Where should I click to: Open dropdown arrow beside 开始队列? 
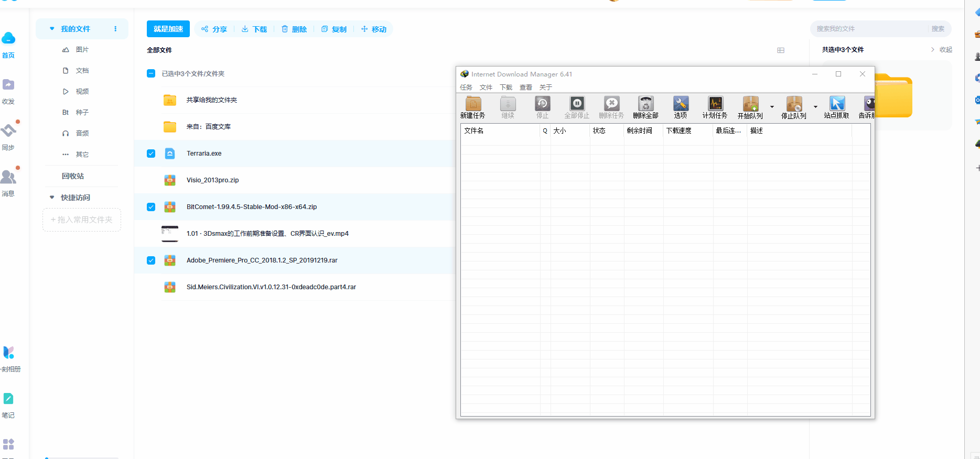(772, 107)
